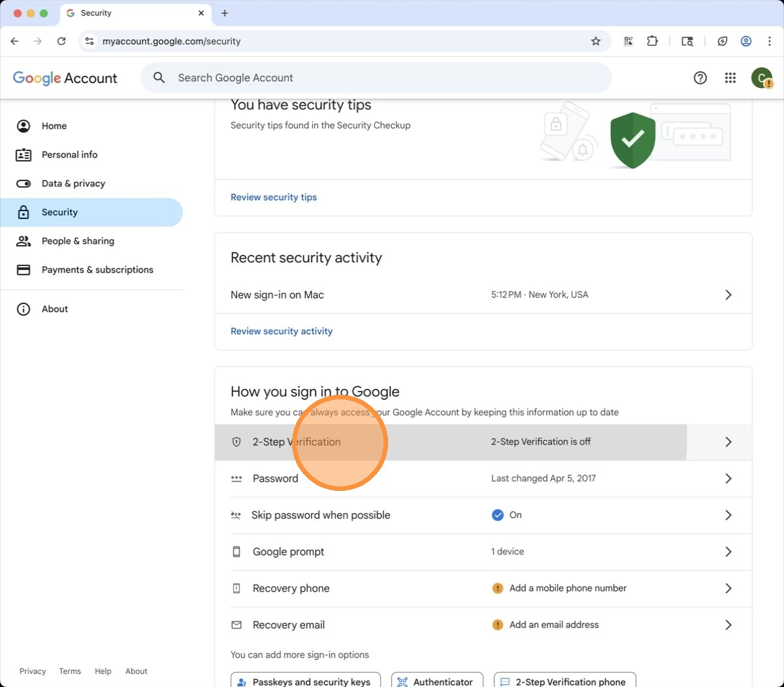Click the Review security tips link

tap(274, 197)
